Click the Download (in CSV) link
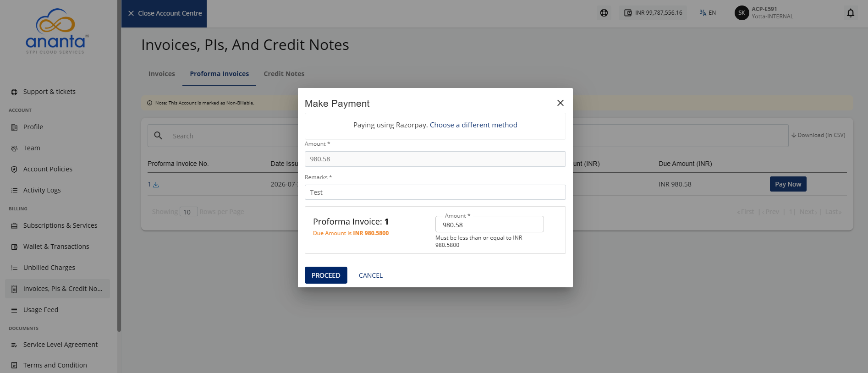868x373 pixels. (x=818, y=135)
